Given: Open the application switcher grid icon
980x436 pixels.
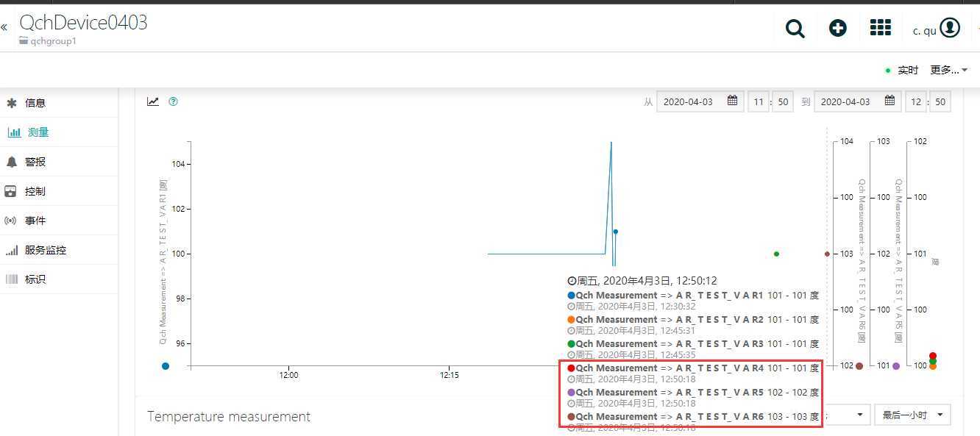Looking at the screenshot, I should [880, 28].
